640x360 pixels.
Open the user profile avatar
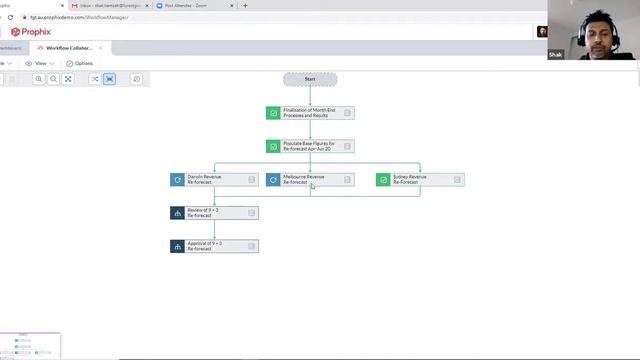(542, 31)
